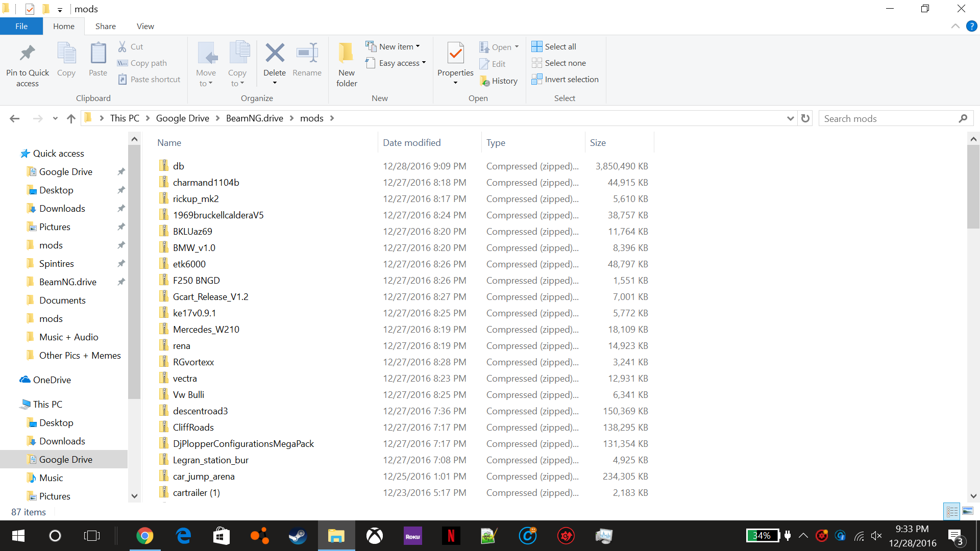Open the Share ribbon tab
980x551 pixels.
pyautogui.click(x=105, y=26)
